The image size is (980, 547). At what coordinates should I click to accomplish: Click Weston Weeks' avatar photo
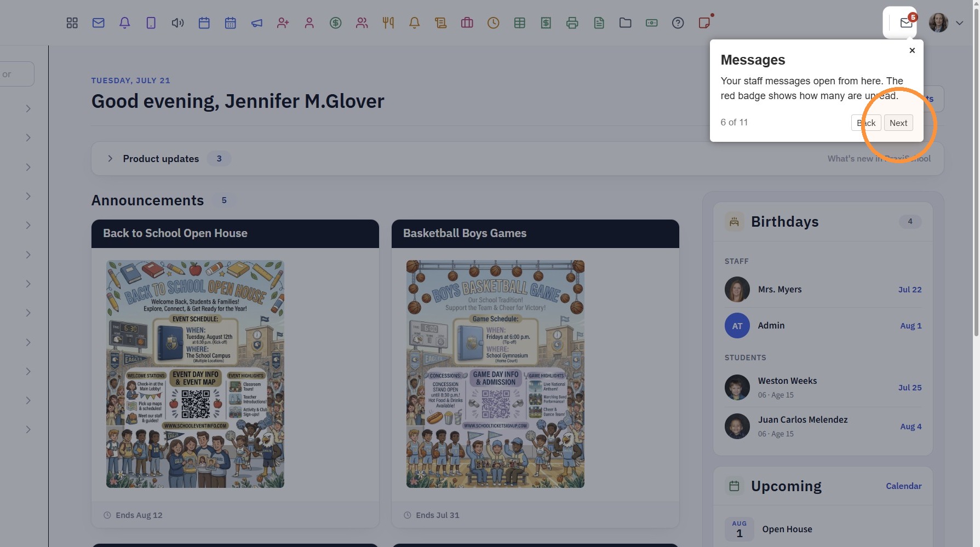(x=737, y=388)
